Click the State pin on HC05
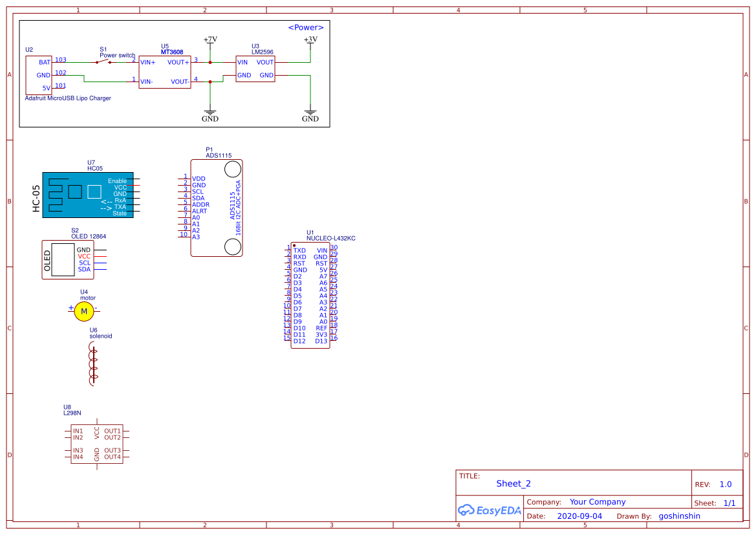 point(120,213)
